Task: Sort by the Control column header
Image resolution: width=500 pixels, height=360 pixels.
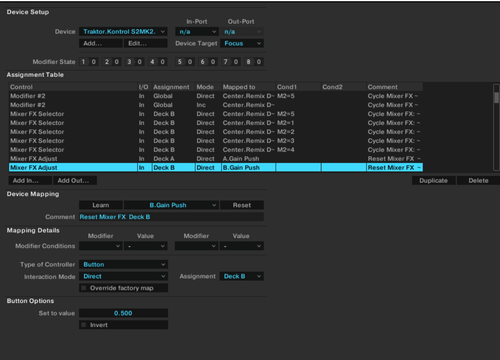Action: (x=73, y=87)
